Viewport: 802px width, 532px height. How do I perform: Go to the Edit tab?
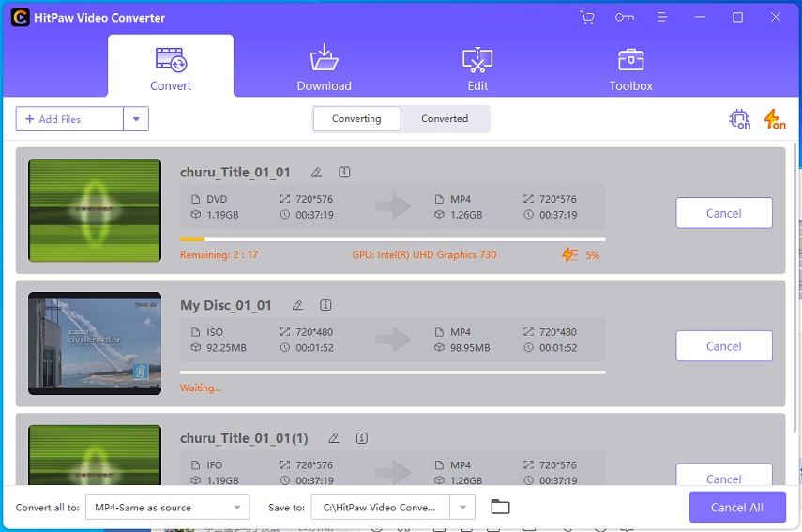[x=477, y=69]
